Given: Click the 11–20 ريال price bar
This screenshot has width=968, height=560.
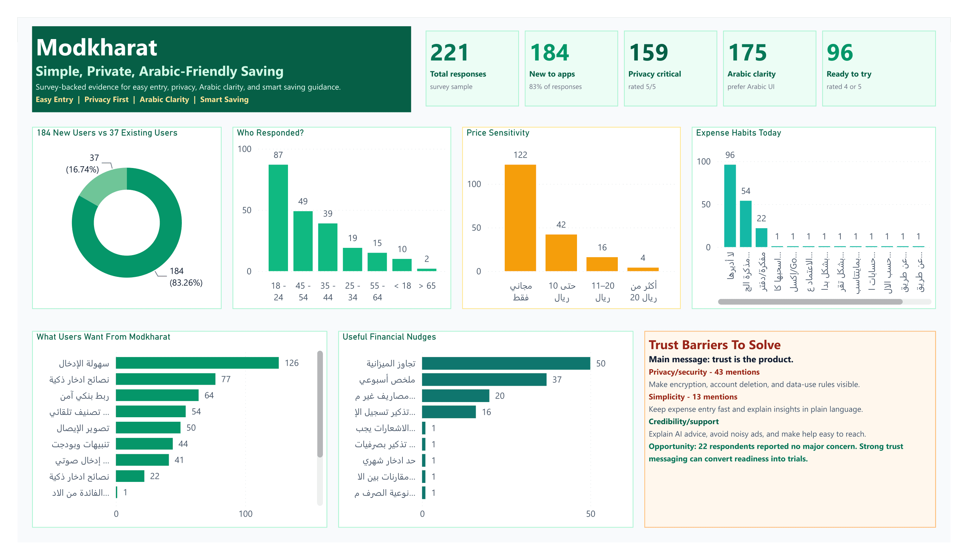Looking at the screenshot, I should [602, 264].
